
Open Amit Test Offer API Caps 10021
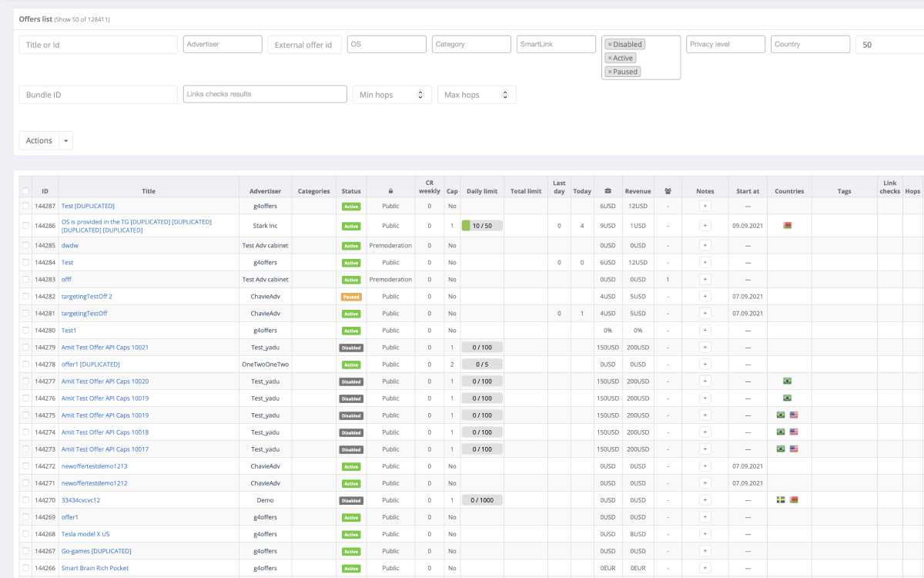pyautogui.click(x=105, y=347)
